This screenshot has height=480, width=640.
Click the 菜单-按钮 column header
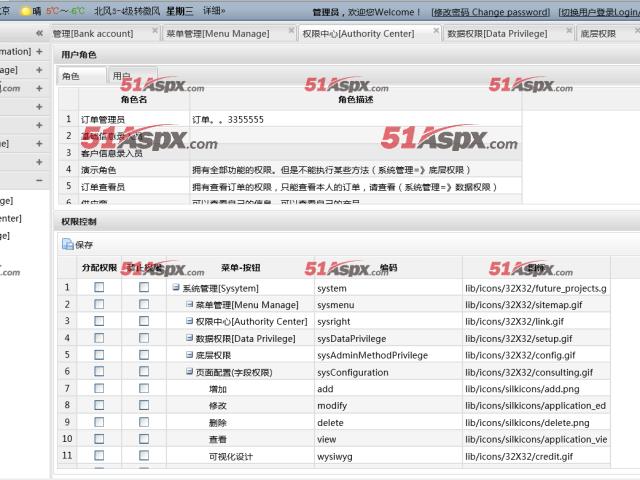click(x=240, y=268)
